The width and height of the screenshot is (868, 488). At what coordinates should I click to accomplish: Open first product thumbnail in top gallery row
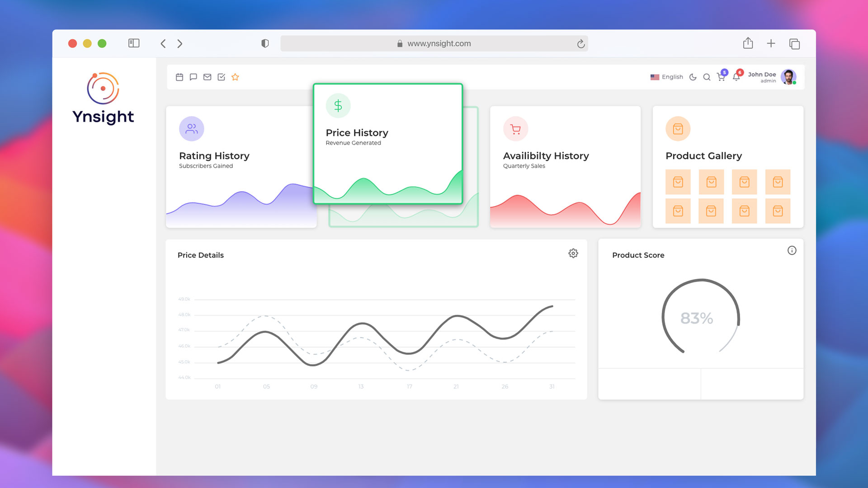pos(678,182)
